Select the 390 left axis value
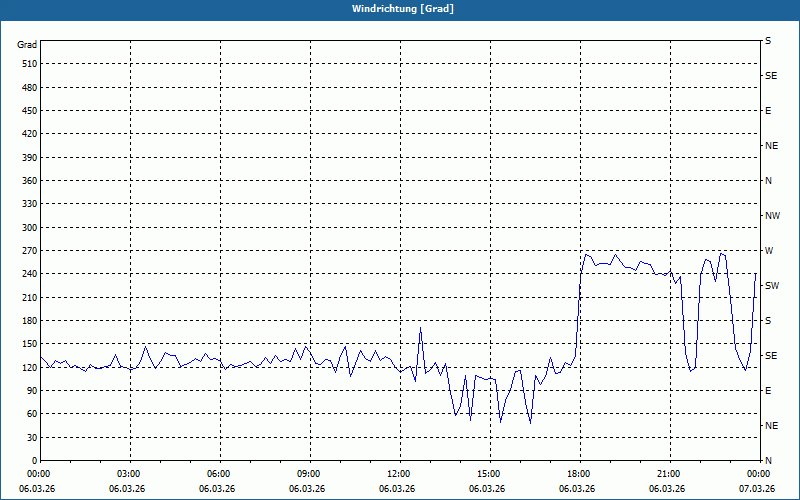 tap(30, 158)
